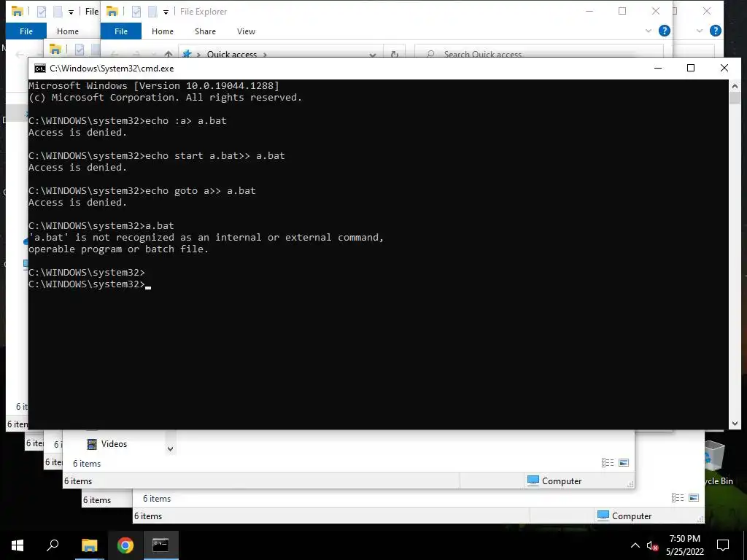This screenshot has width=747, height=560.
Task: Click New folder quick-access icon in front File Explorer
Action: pyautogui.click(x=152, y=12)
